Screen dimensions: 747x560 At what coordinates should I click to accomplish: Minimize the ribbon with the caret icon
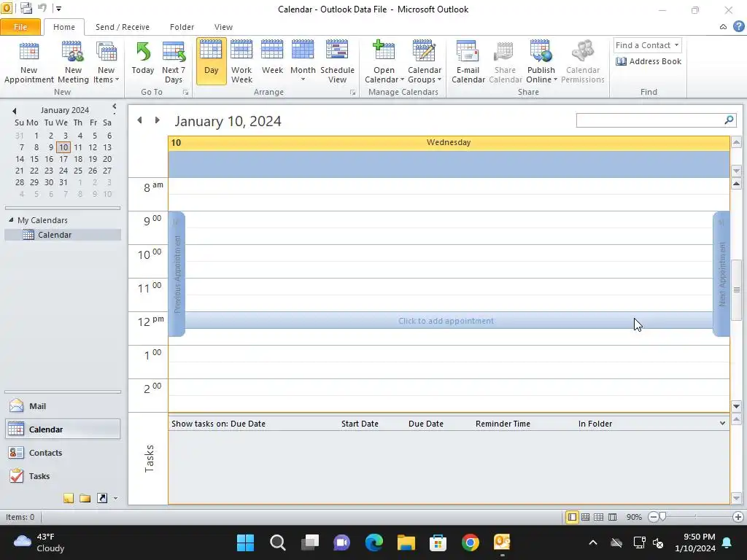(723, 27)
